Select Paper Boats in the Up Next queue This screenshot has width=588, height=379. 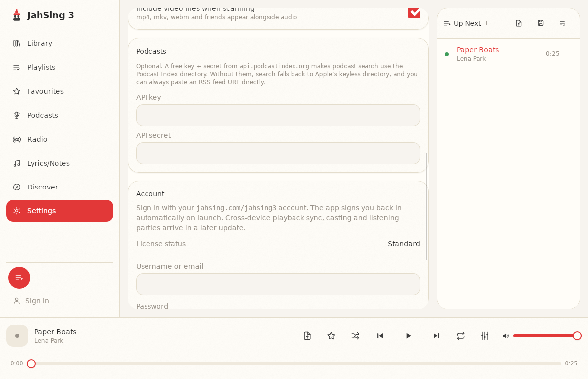pos(508,54)
